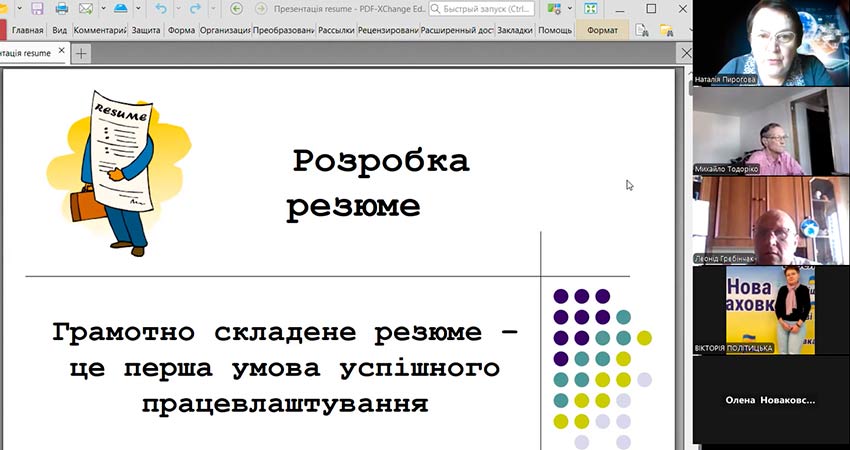Switch to the Защита ribbon tab
The height and width of the screenshot is (450, 850).
coord(145,30)
